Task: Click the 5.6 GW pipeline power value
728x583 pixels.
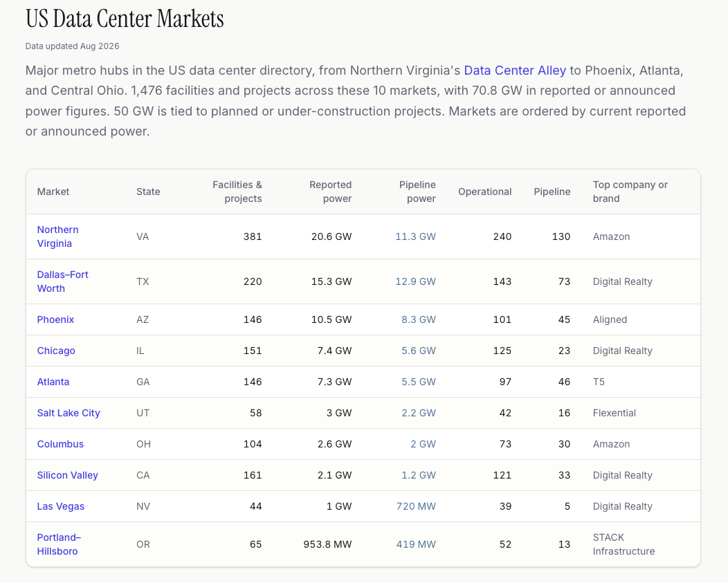Action: point(419,351)
